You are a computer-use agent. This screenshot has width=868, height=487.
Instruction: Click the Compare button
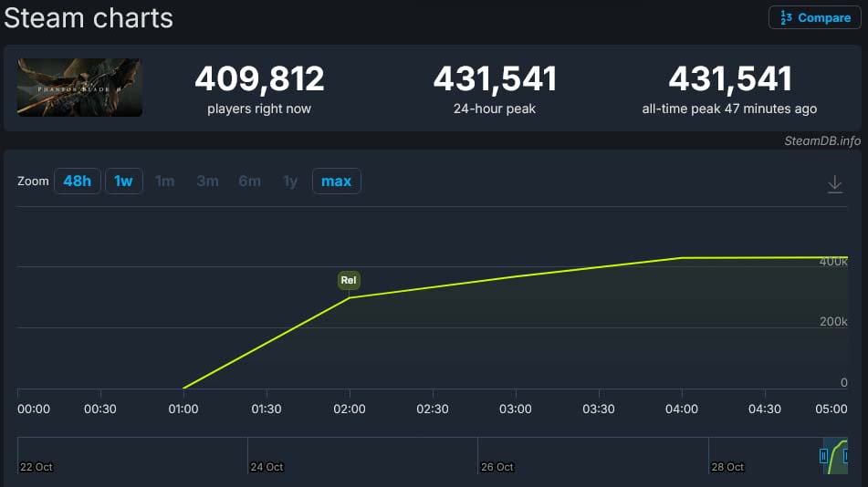pos(814,17)
